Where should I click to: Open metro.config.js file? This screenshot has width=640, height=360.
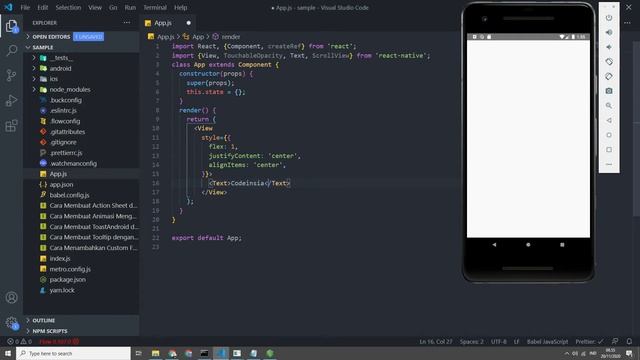point(82,269)
